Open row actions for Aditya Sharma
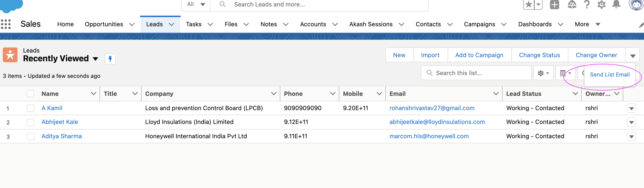 click(631, 136)
